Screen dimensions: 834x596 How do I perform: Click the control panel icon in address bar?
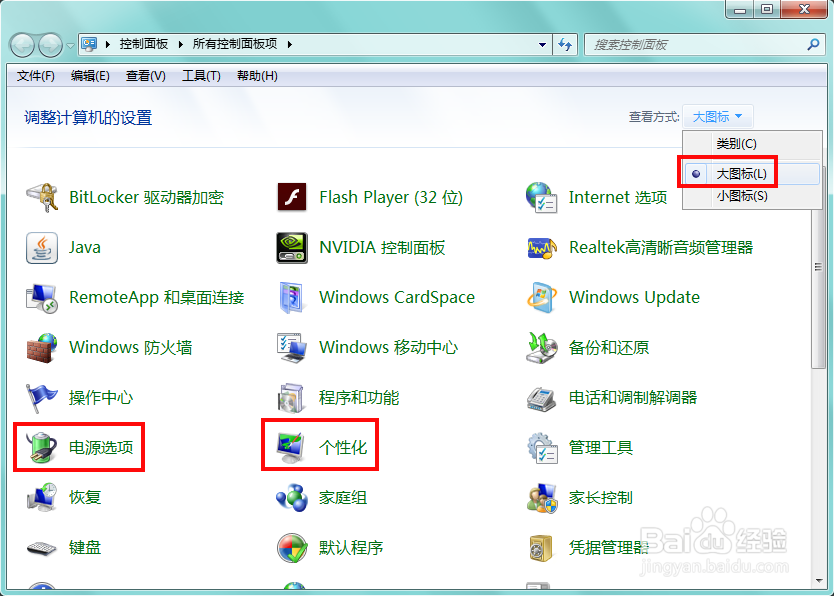89,44
